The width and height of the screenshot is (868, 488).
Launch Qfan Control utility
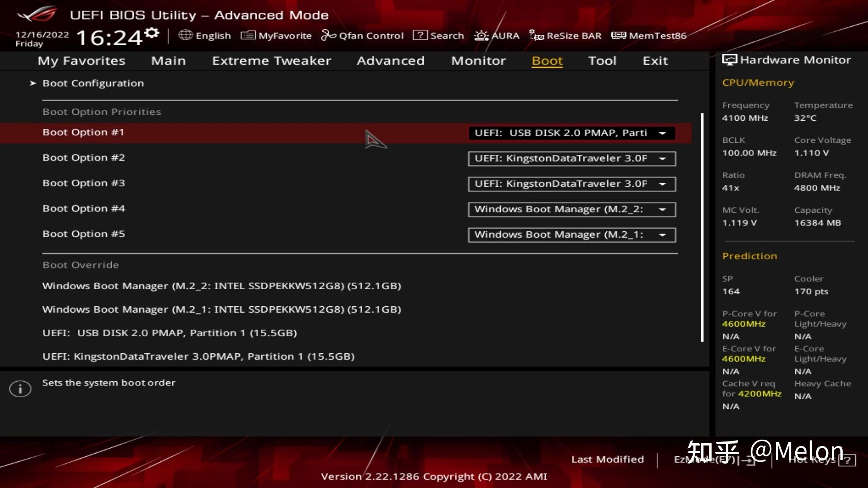coord(371,36)
